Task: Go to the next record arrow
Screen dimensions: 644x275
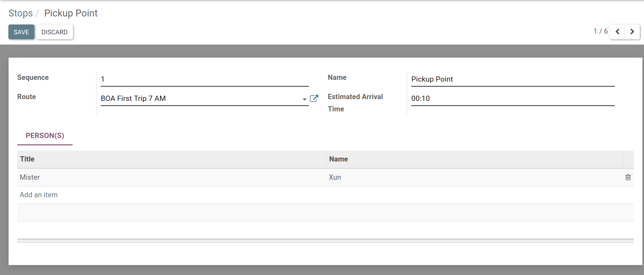Action: tap(632, 32)
